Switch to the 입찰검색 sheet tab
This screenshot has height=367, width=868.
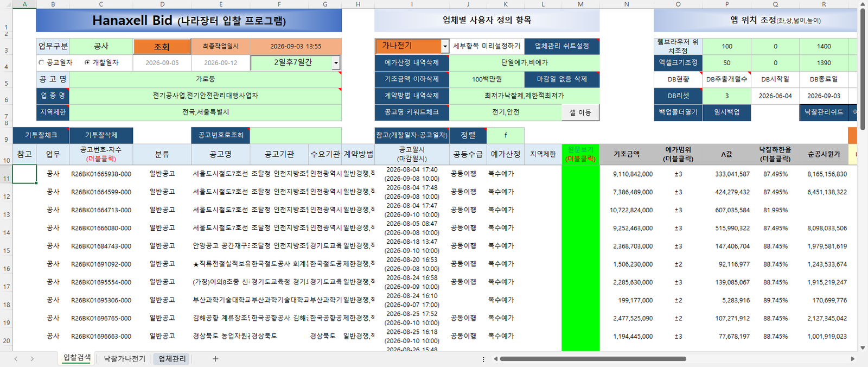click(x=77, y=358)
